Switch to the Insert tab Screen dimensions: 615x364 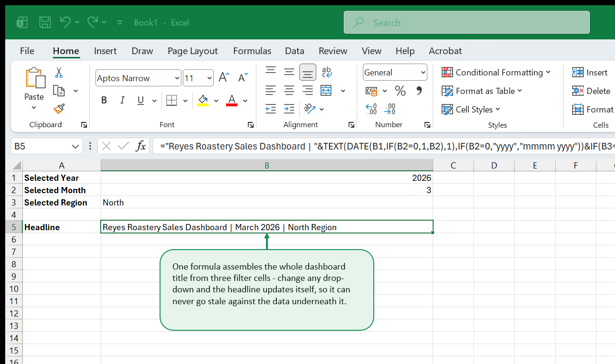point(105,51)
